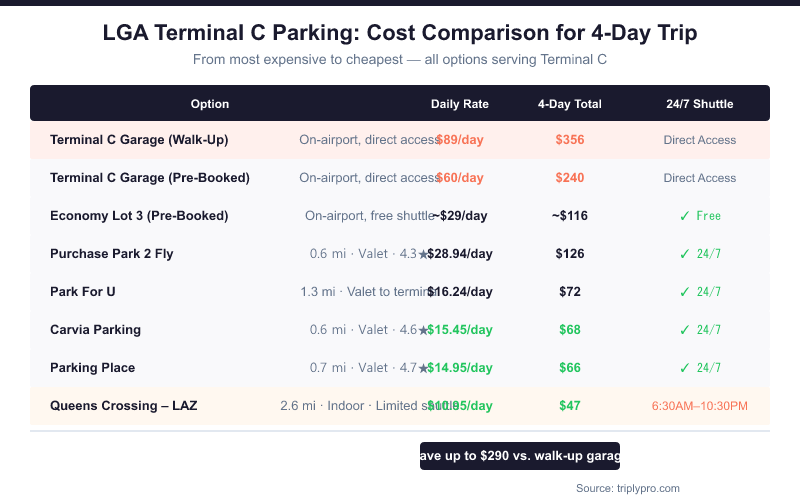Click the savings vs. walk-up garage banner

[520, 456]
